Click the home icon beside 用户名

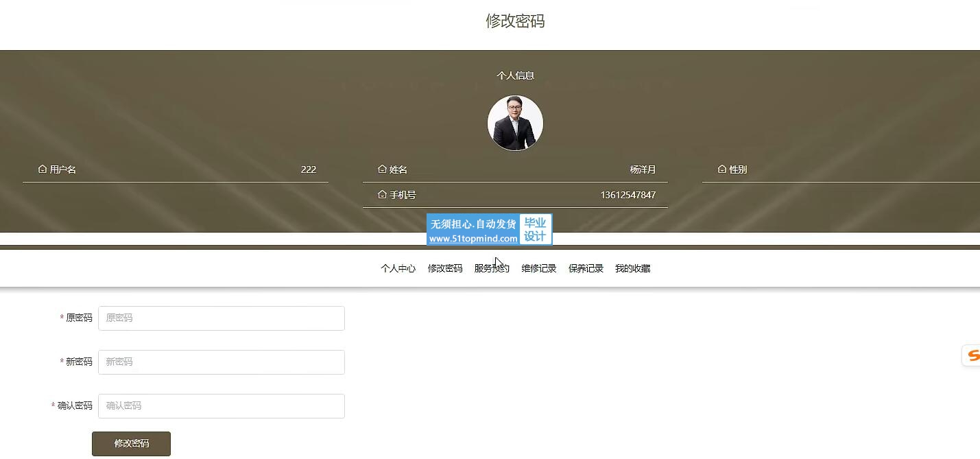pos(43,169)
